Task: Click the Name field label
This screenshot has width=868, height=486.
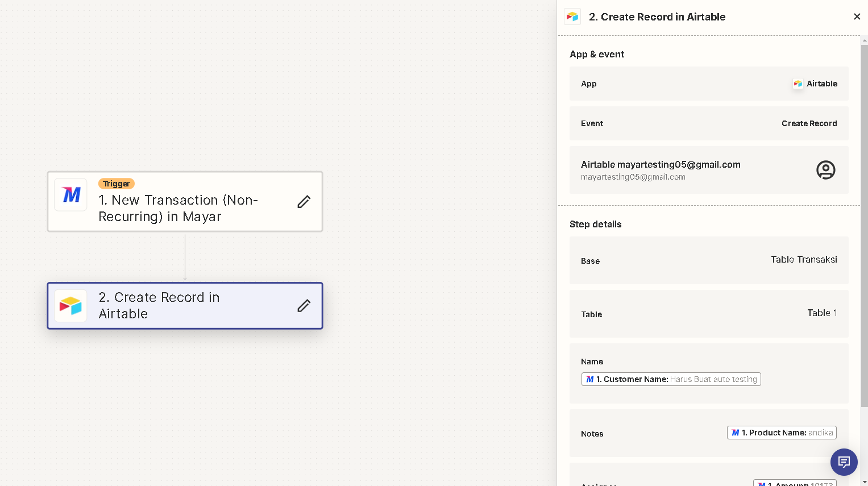Action: coord(592,362)
